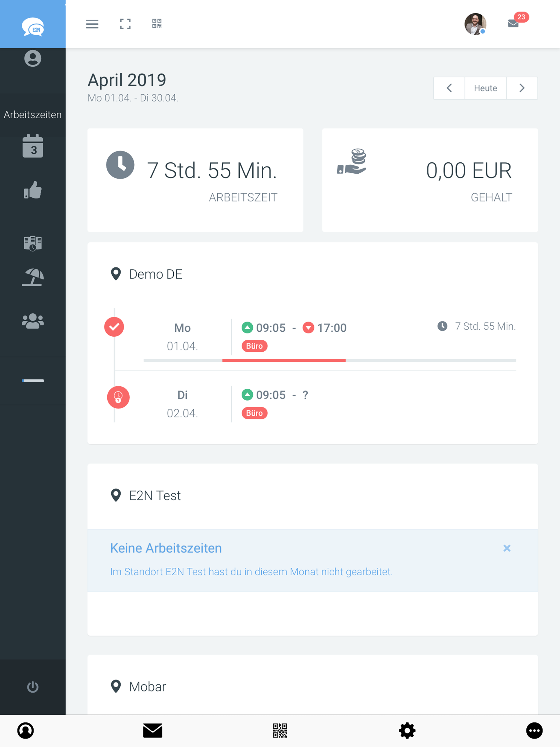Click the 'Di 02.04.' date entry

coord(182,404)
